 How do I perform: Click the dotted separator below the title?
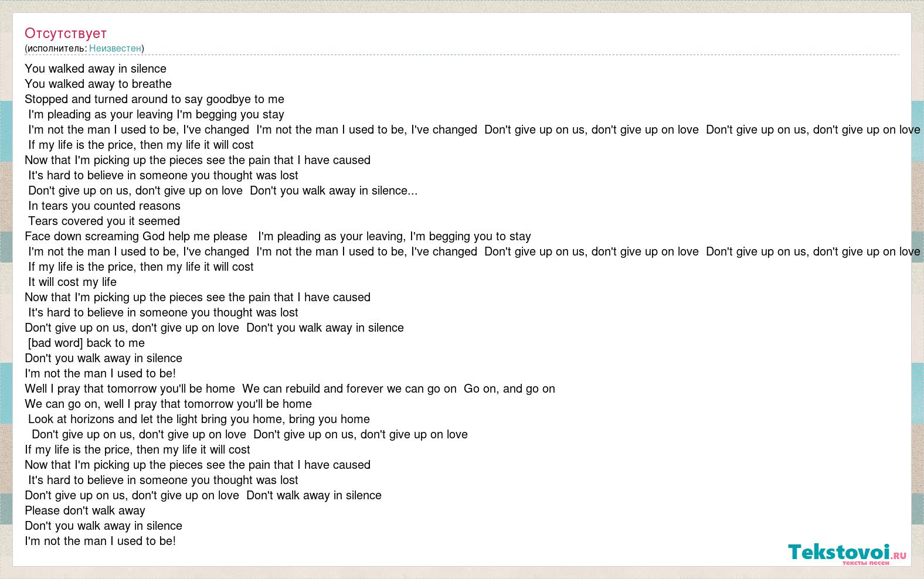click(461, 55)
